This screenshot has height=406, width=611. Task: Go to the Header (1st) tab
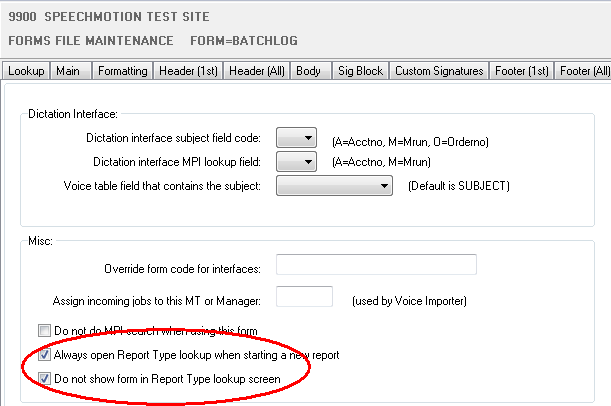click(x=188, y=71)
